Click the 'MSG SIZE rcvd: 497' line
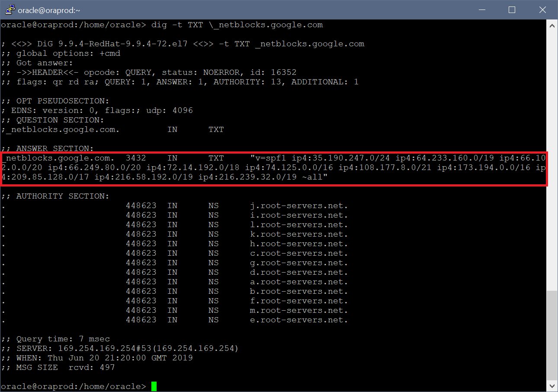Viewport: 558px width, 392px height. pos(58,367)
